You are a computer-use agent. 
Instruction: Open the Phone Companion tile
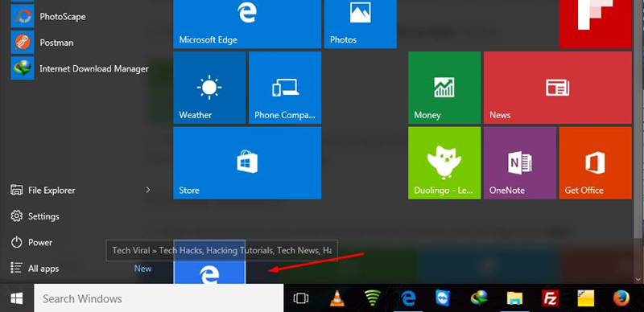(x=285, y=88)
